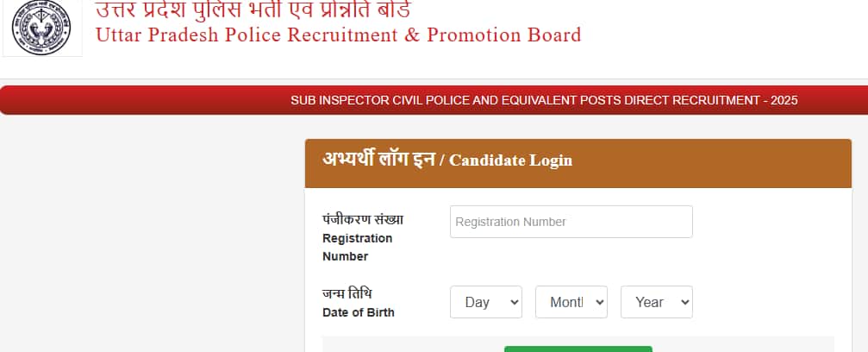Image resolution: width=868 pixels, height=352 pixels.
Task: Click the English Registration Number label
Action: 357,247
